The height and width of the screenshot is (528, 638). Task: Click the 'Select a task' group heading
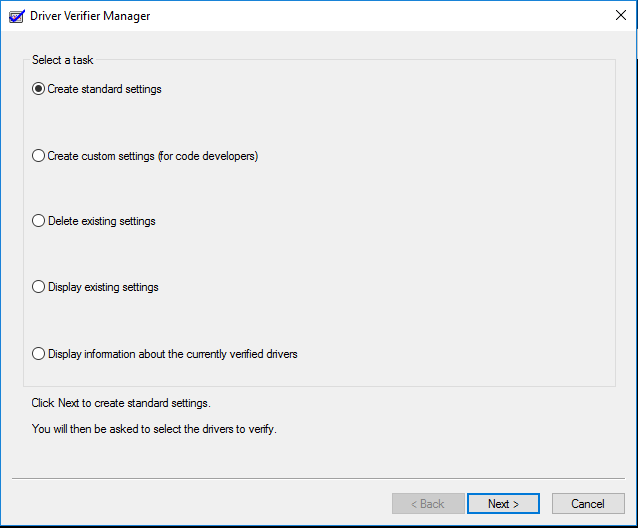63,60
